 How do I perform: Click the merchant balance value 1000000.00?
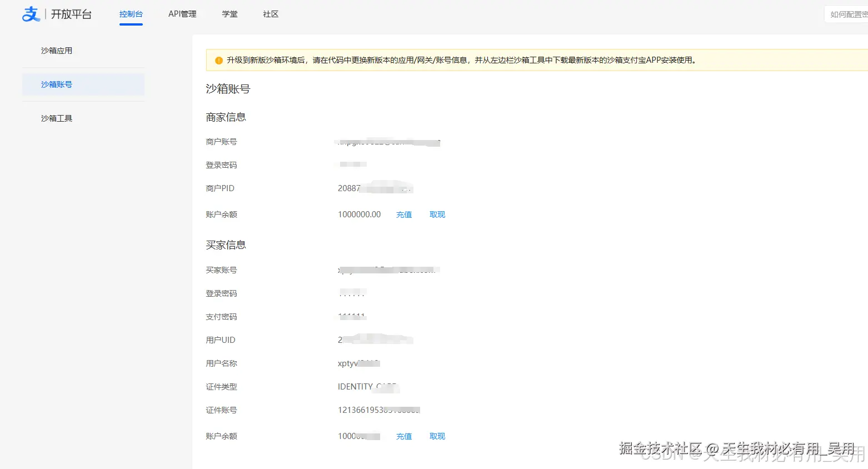point(358,214)
